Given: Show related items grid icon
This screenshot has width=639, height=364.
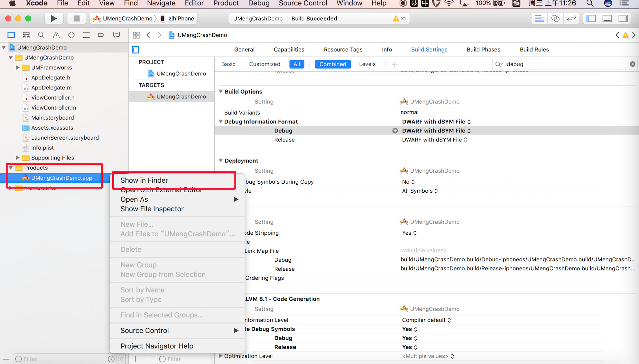Looking at the screenshot, I should point(136,35).
